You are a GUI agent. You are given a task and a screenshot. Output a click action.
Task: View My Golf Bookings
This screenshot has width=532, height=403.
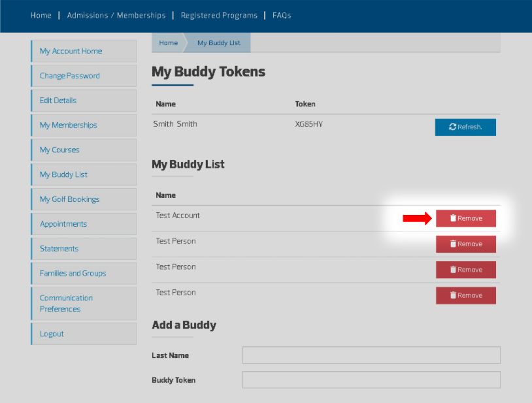click(x=69, y=199)
